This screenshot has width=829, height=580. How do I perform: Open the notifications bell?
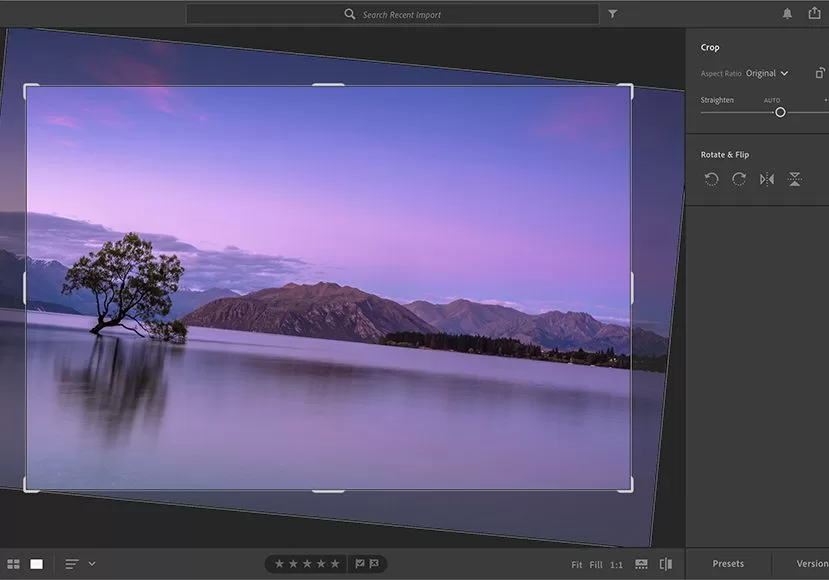[787, 14]
